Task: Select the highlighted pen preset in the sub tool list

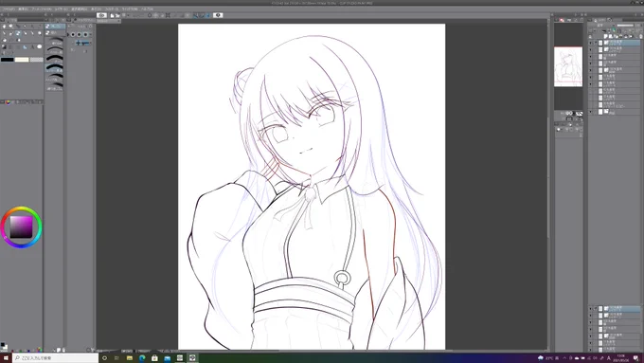Action: 54,67
